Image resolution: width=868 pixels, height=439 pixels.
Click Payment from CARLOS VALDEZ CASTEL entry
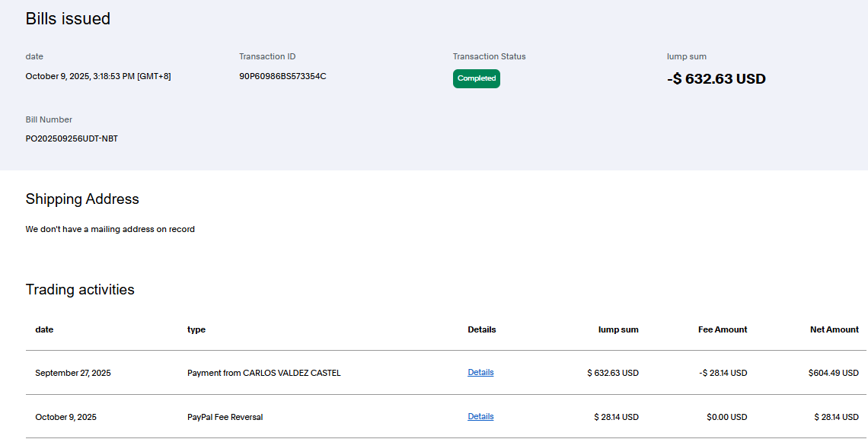[264, 373]
